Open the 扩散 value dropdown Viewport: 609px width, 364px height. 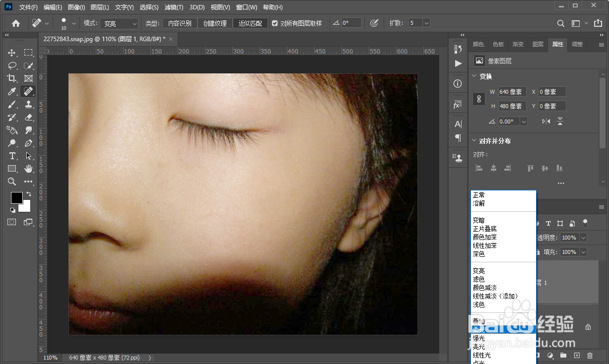click(x=426, y=23)
